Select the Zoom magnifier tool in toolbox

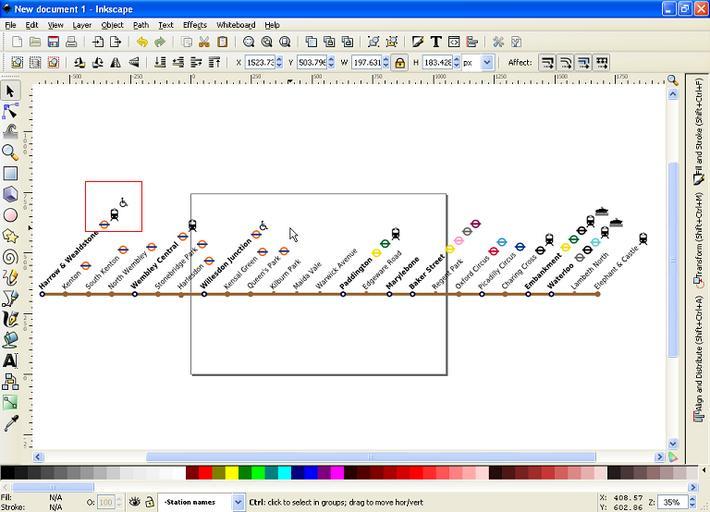(10, 153)
